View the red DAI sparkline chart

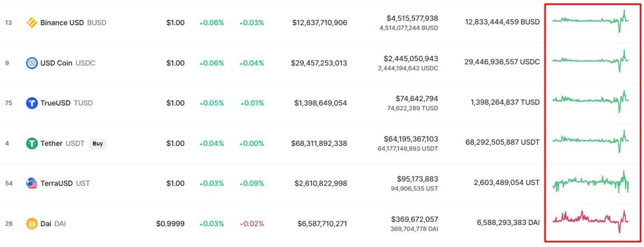click(x=591, y=220)
